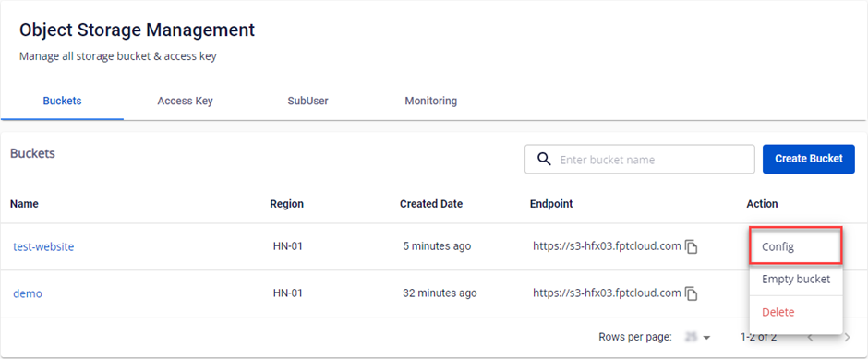Click the test-website endpoint URL text
The image size is (868, 359).
[x=607, y=246]
